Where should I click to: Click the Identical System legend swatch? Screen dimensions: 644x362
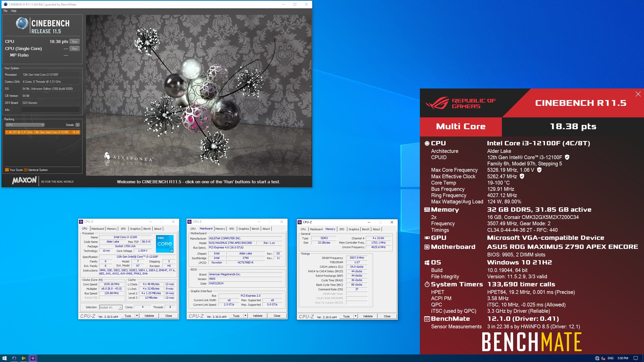tap(26, 170)
